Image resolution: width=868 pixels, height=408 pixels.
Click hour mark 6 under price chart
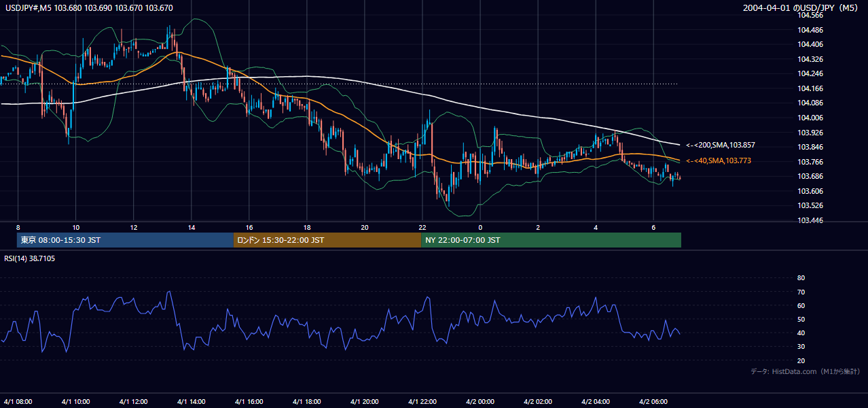653,227
